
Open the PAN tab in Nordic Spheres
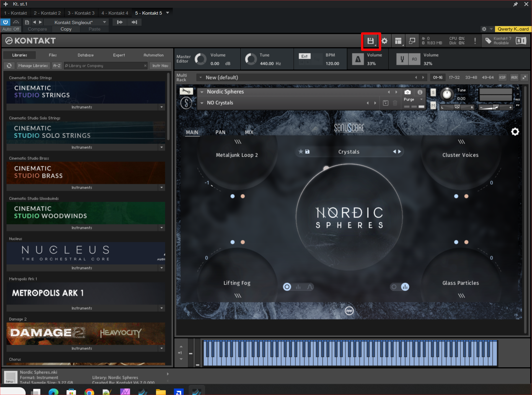[x=220, y=132]
